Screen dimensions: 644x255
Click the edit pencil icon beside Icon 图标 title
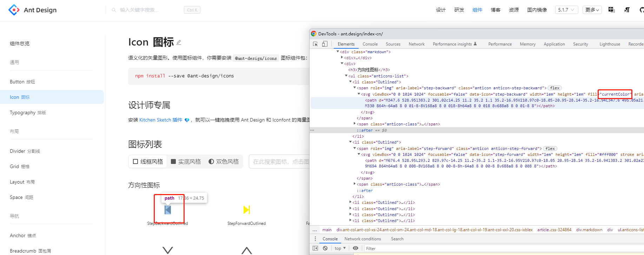(179, 42)
